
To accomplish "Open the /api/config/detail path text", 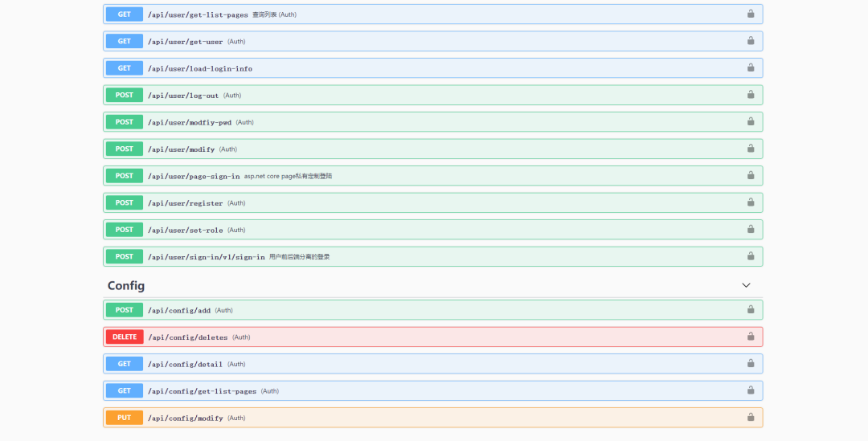I will (x=185, y=364).
